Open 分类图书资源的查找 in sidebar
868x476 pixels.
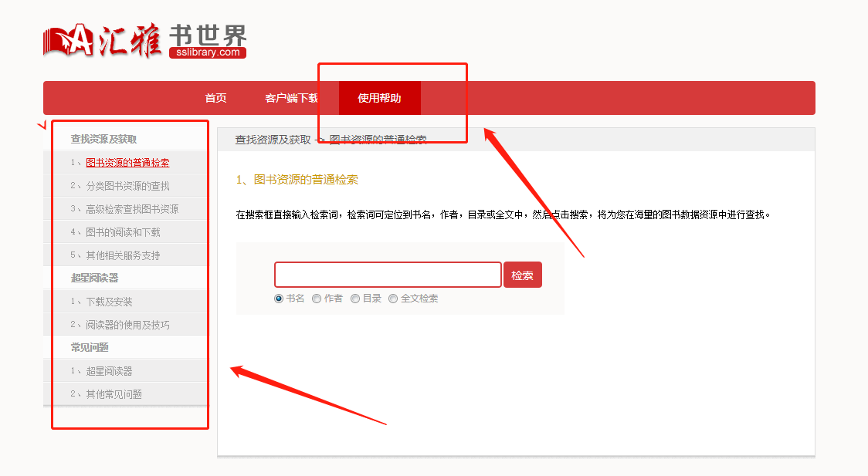coord(127,186)
